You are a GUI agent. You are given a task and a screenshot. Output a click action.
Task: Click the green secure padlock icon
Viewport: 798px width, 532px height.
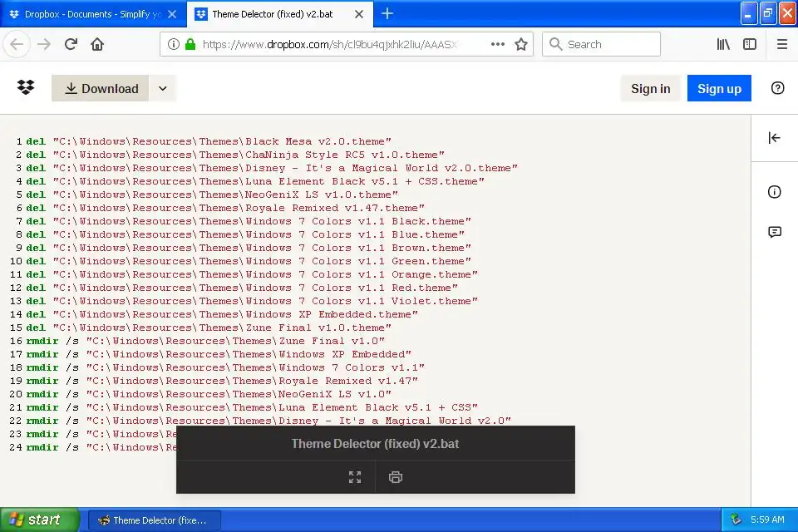tap(190, 44)
